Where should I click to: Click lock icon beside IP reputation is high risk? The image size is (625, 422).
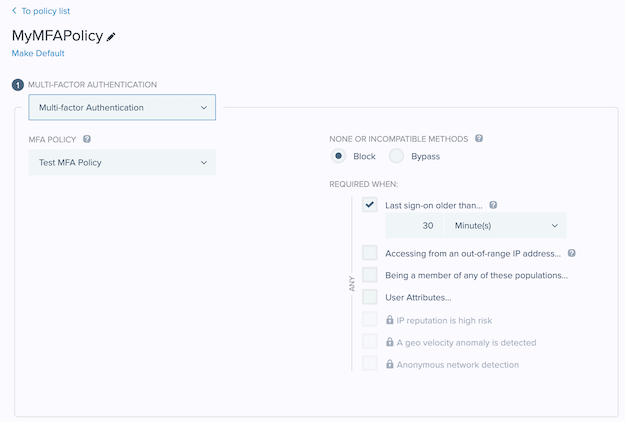[x=390, y=320]
